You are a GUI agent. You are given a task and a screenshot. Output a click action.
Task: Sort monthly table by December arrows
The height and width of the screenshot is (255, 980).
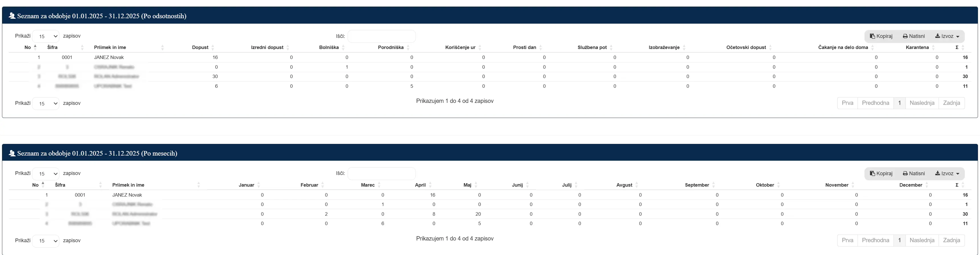click(927, 185)
